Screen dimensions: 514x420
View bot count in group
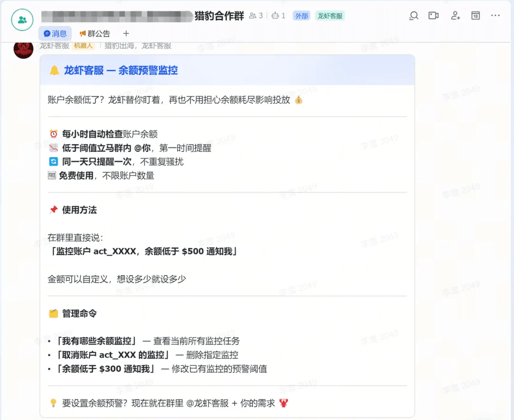point(278,15)
